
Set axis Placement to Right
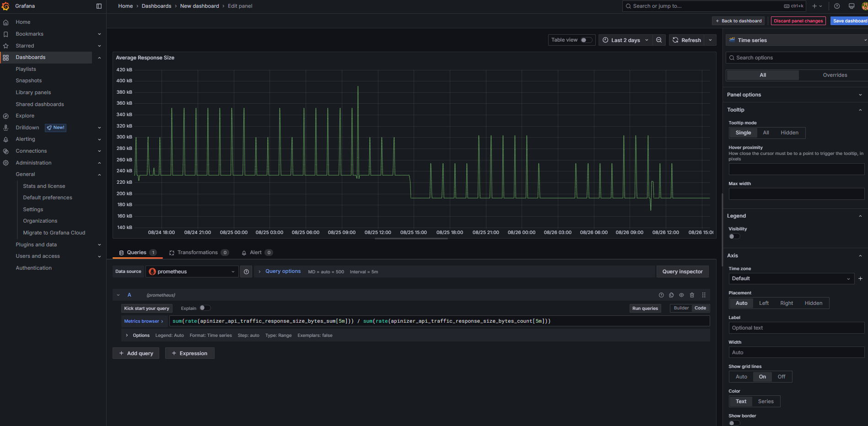point(787,304)
